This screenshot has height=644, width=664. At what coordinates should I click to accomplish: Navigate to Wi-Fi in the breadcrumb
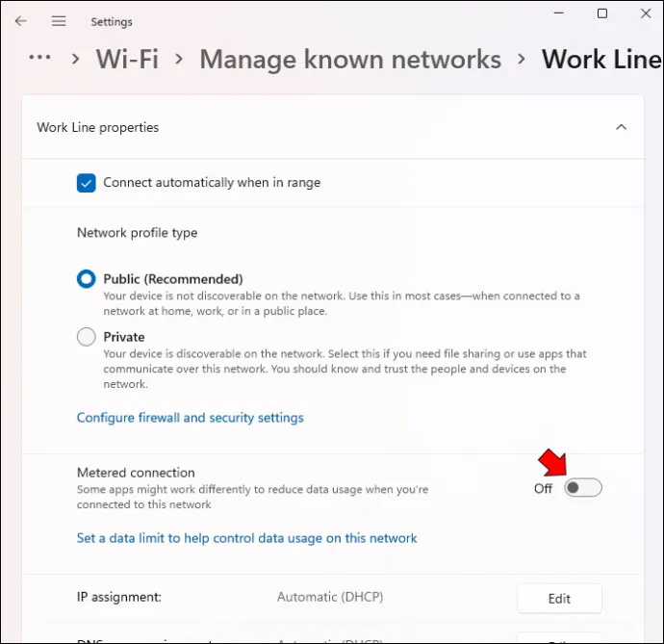(127, 59)
